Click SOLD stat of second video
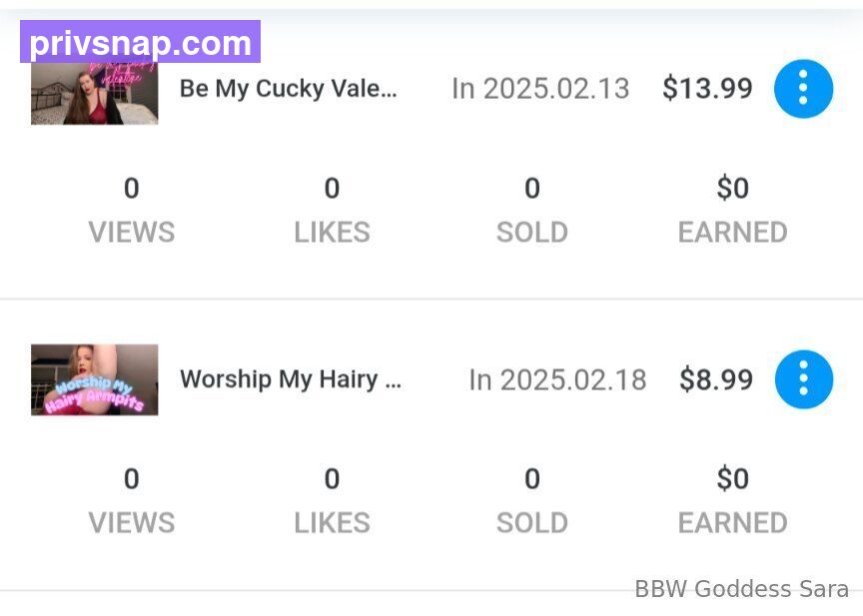863x616 pixels. (x=532, y=501)
